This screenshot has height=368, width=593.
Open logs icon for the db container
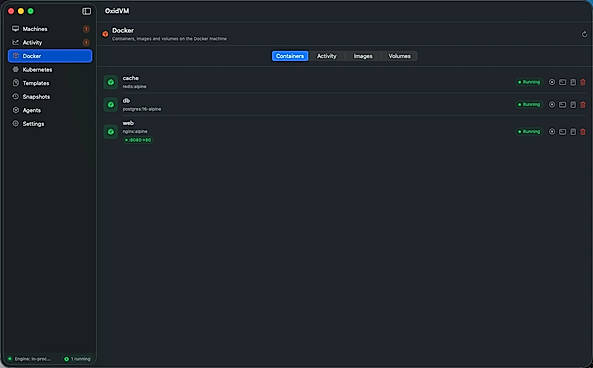click(573, 104)
